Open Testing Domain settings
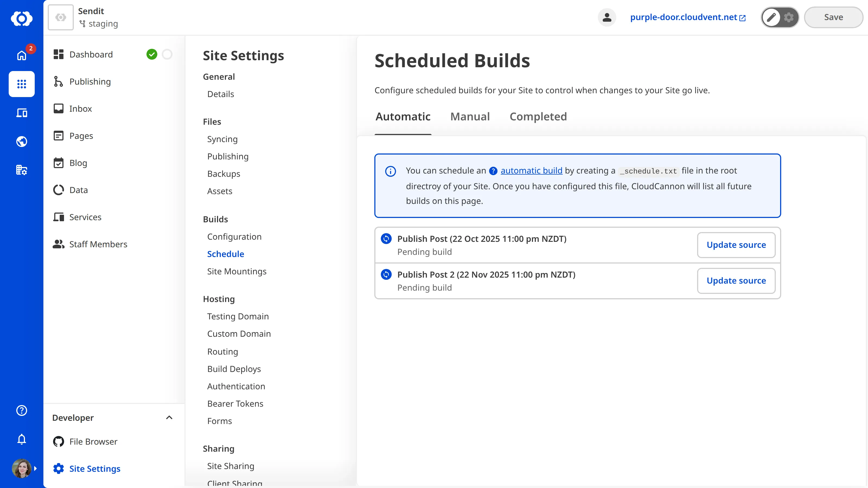Image resolution: width=868 pixels, height=488 pixels. (x=238, y=317)
